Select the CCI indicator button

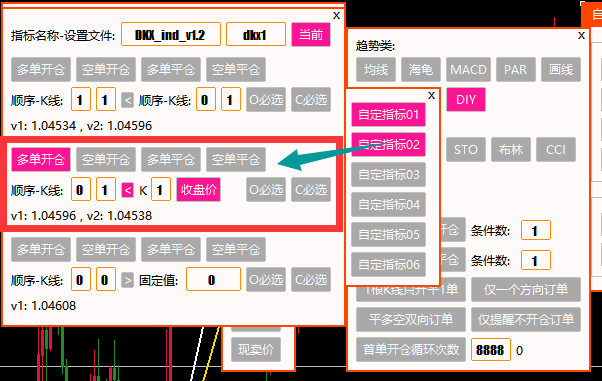556,149
